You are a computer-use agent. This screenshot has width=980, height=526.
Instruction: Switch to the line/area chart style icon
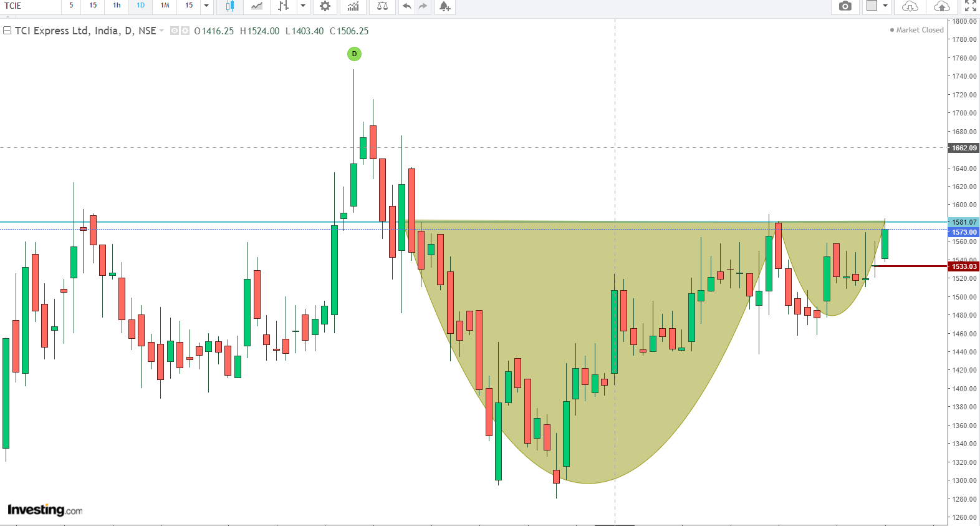(257, 6)
